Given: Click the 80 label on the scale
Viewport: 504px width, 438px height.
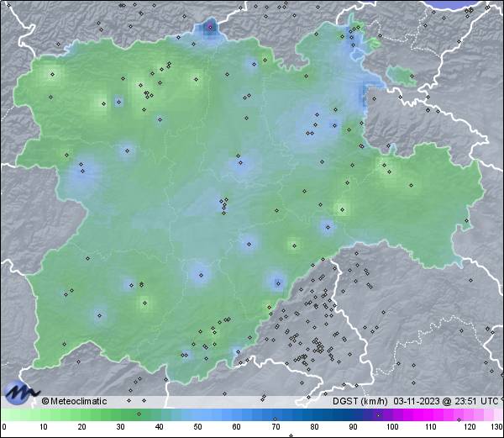Looking at the screenshot, I should [314, 427].
